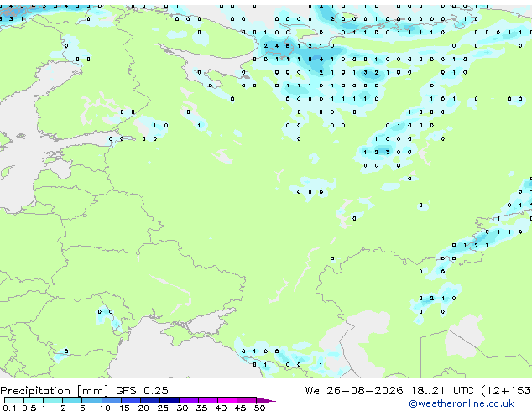Click the "0.5" legend scale label
Screen dimensions: 532x411
click(29, 408)
